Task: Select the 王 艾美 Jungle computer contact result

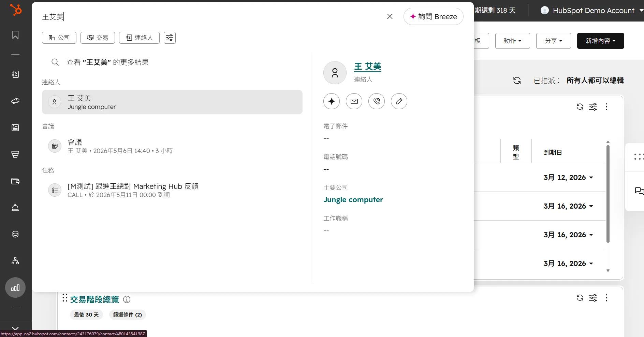Action: 172,102
